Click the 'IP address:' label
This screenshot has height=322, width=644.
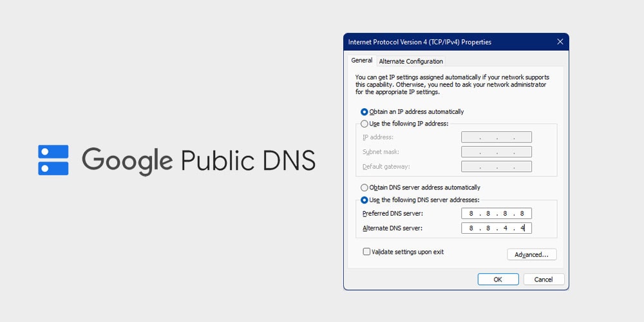(x=378, y=137)
